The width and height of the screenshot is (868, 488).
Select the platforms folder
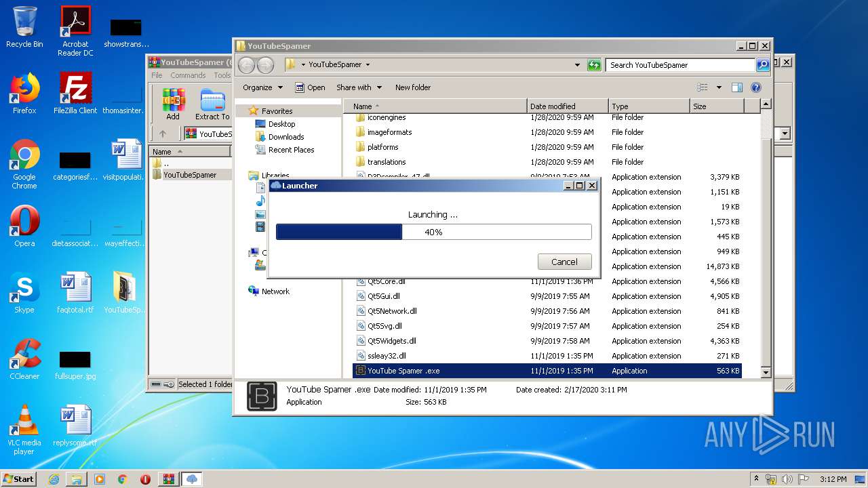pos(382,147)
